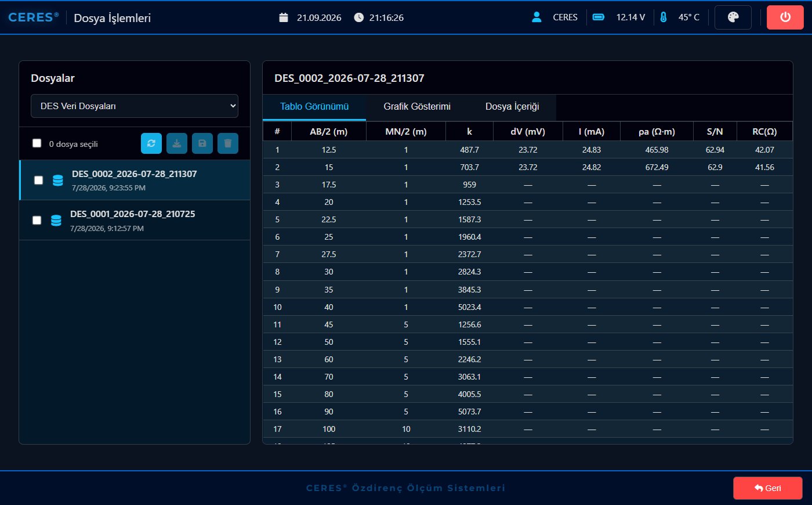Click the trash delete icon button

(228, 143)
